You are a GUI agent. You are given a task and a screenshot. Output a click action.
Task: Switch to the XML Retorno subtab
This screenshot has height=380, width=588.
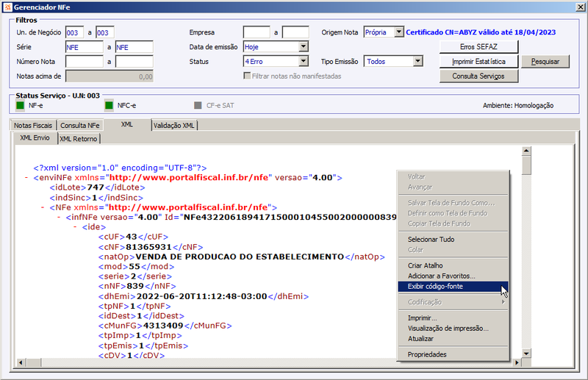pyautogui.click(x=79, y=139)
